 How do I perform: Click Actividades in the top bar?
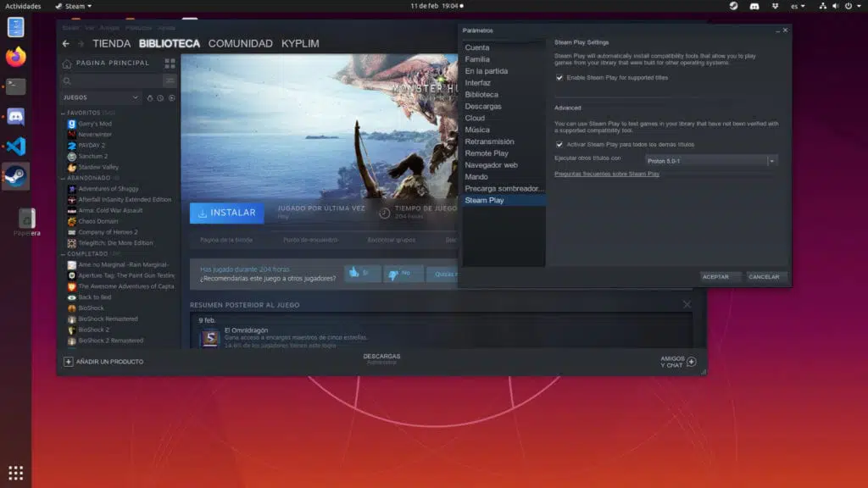(x=23, y=6)
